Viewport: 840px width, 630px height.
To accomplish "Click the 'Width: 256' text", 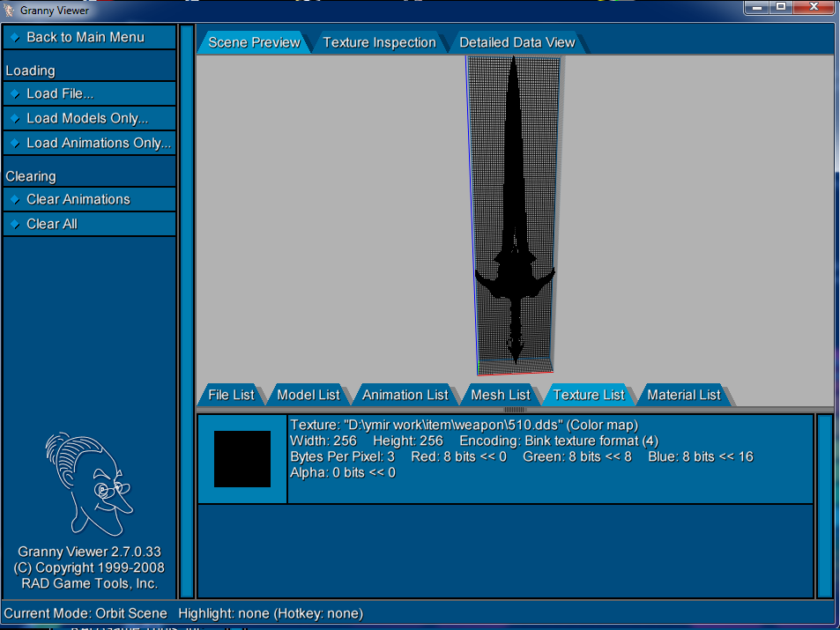I will [323, 441].
